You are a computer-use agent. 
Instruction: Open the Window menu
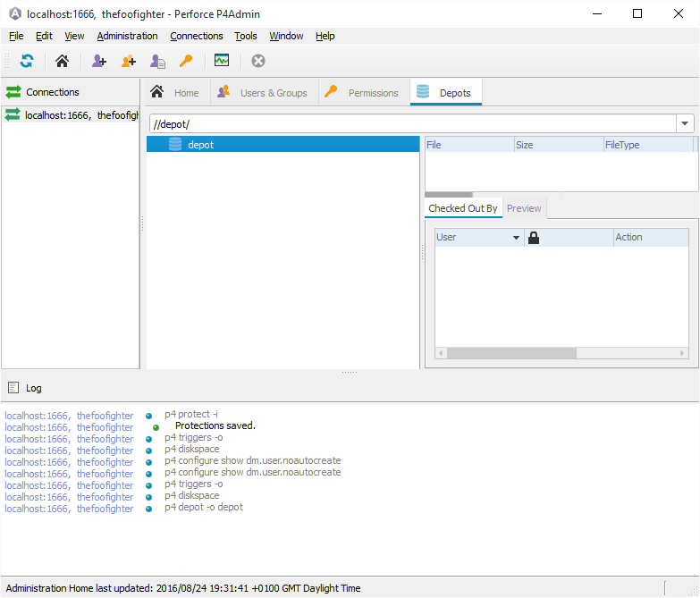point(286,36)
